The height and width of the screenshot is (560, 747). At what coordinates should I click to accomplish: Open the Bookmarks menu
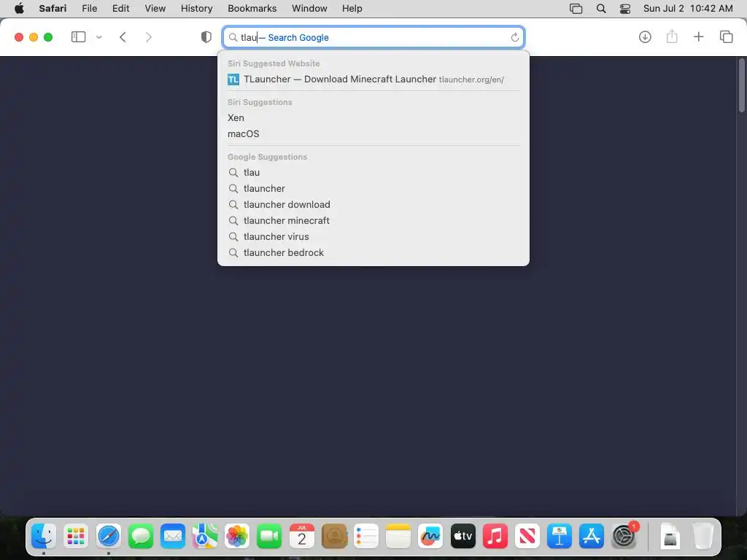coord(252,9)
